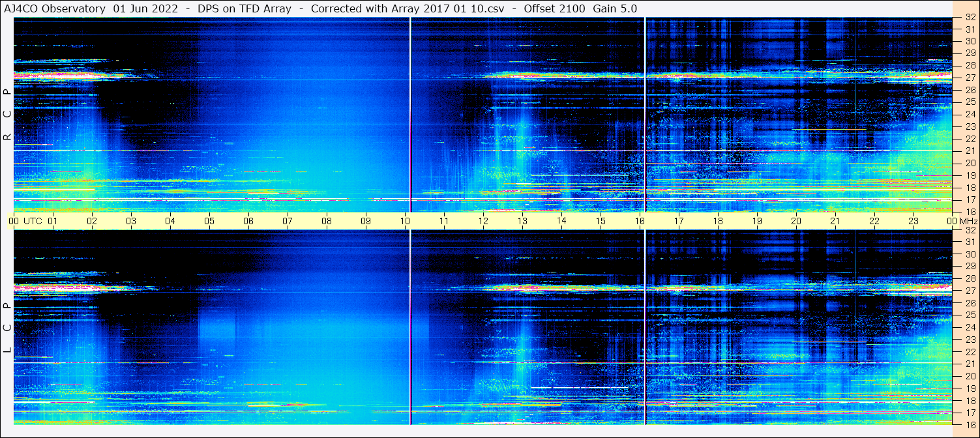Click the white marker line near 16 UTC in LCP panel
The width and height of the screenshot is (980, 438).
[645, 327]
